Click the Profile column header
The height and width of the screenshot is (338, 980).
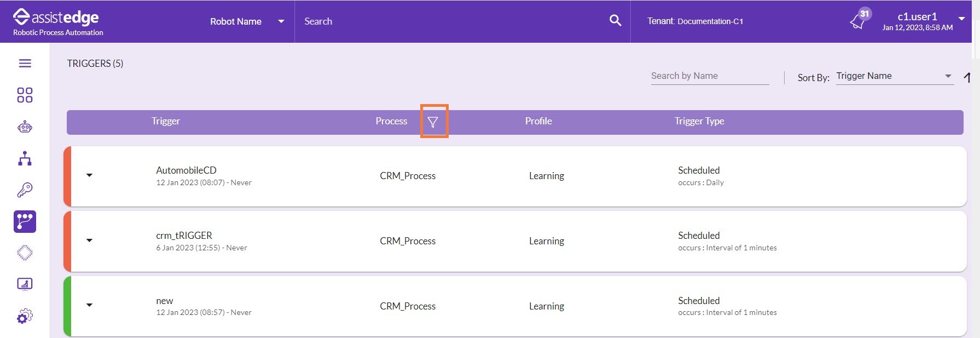pyautogui.click(x=538, y=122)
